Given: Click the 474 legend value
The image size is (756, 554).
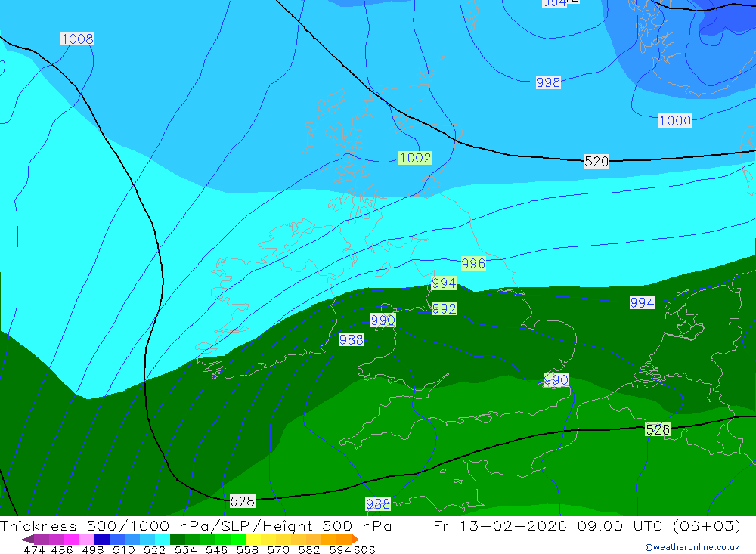Looking at the screenshot, I should (34, 550).
